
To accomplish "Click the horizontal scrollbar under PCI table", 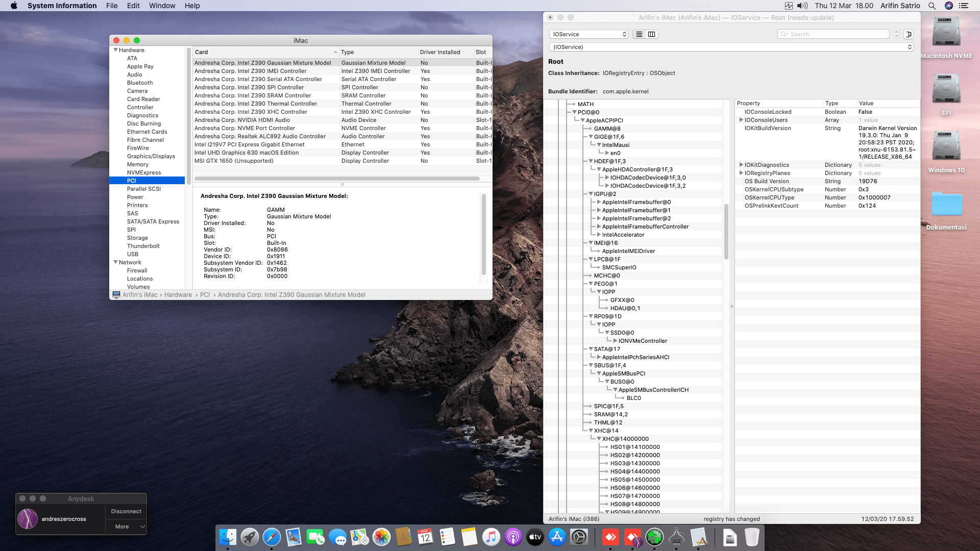I will [337, 179].
